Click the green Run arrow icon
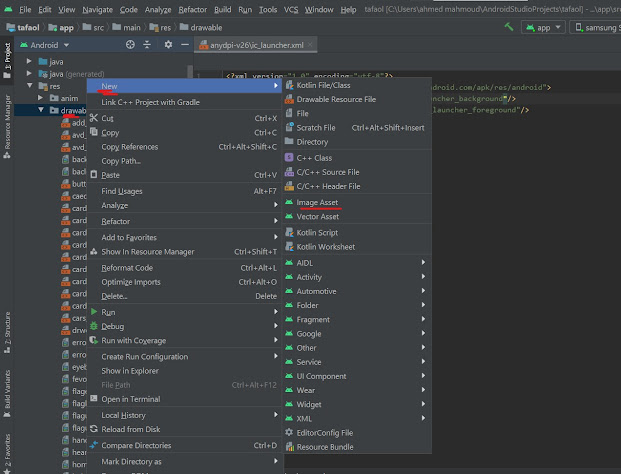This screenshot has height=474, width=621. pyautogui.click(x=92, y=312)
